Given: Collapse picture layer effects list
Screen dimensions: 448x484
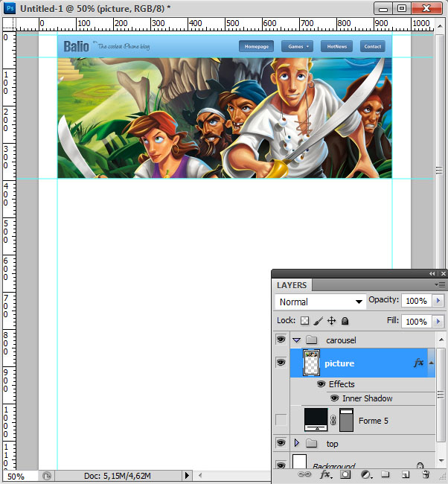Looking at the screenshot, I should point(432,363).
